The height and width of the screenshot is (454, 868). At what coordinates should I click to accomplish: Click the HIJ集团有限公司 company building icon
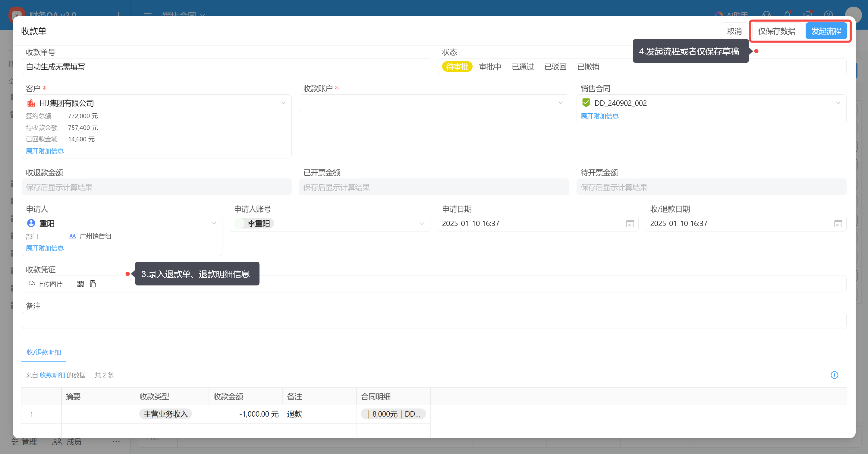point(31,103)
